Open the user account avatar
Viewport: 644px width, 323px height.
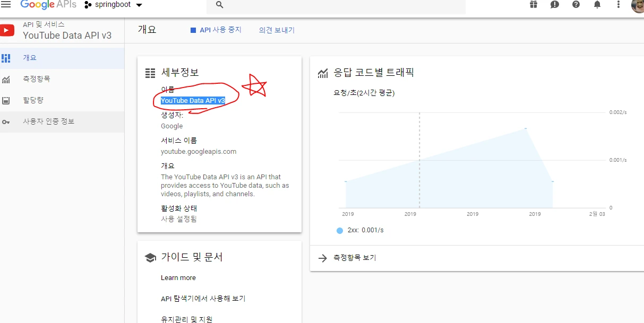click(638, 5)
